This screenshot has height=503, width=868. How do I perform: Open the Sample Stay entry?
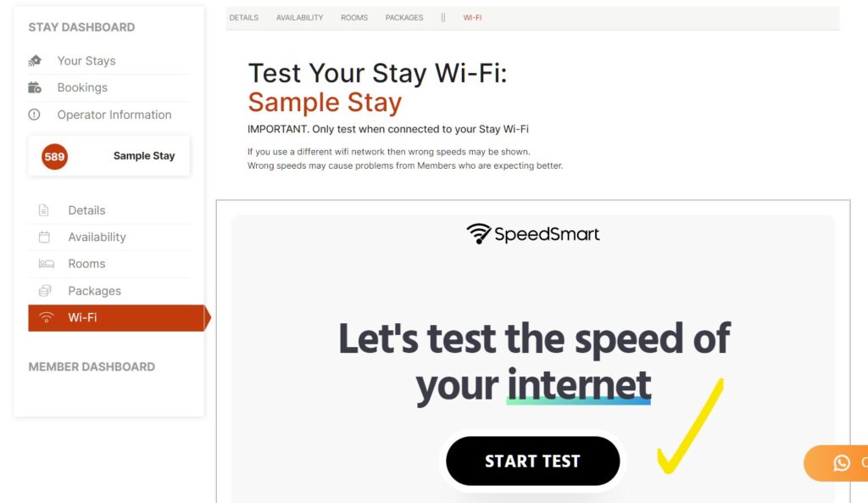coord(143,156)
